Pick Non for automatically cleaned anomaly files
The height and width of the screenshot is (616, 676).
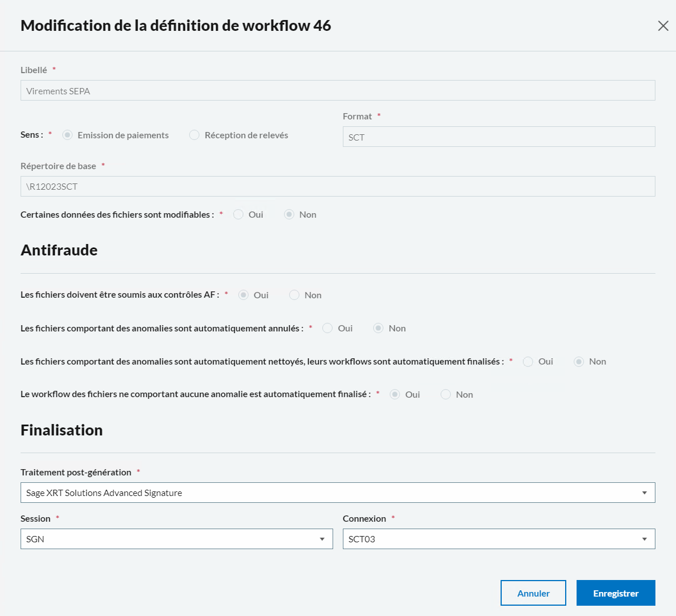click(x=579, y=362)
